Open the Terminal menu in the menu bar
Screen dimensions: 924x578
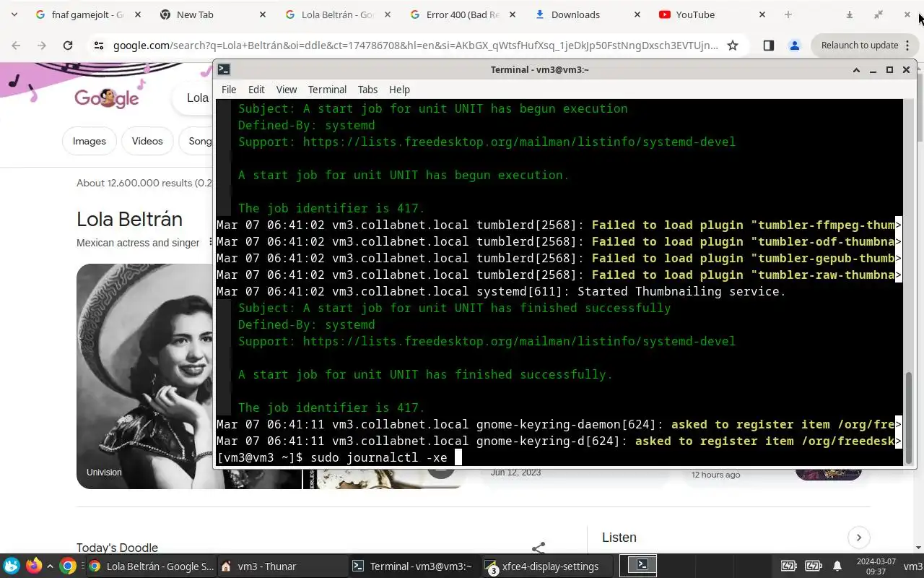coord(328,90)
